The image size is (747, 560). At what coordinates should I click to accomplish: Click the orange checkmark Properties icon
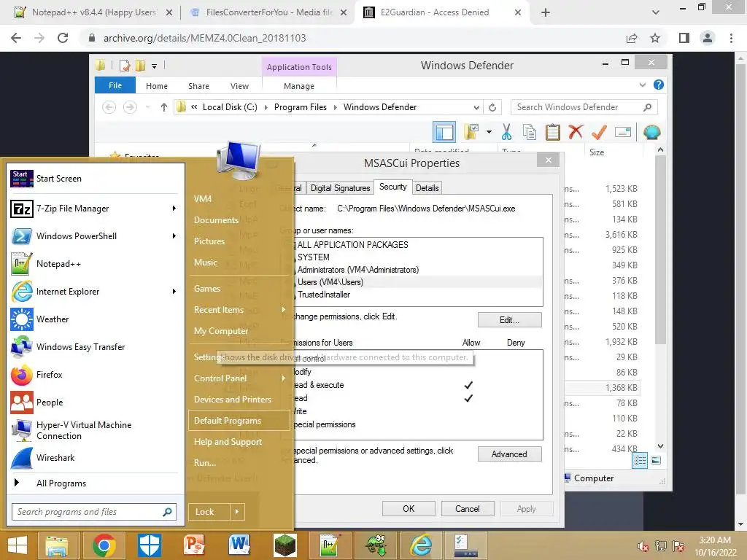point(599,132)
